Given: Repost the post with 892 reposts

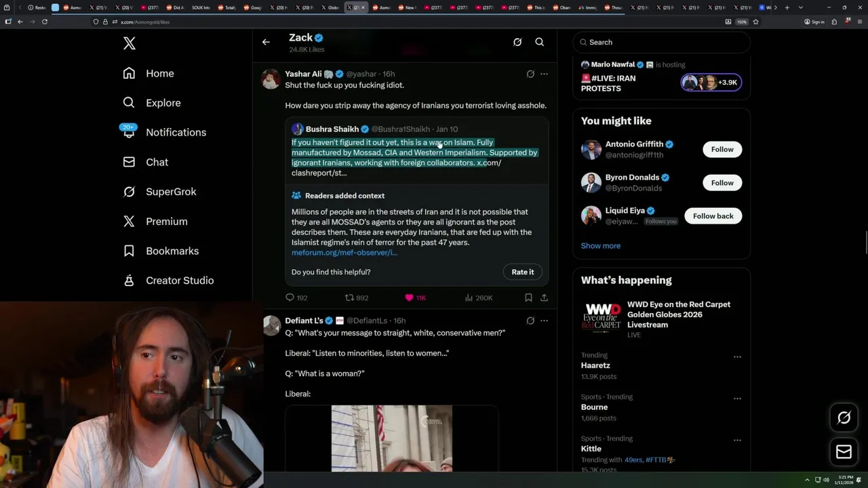Looking at the screenshot, I should [357, 298].
